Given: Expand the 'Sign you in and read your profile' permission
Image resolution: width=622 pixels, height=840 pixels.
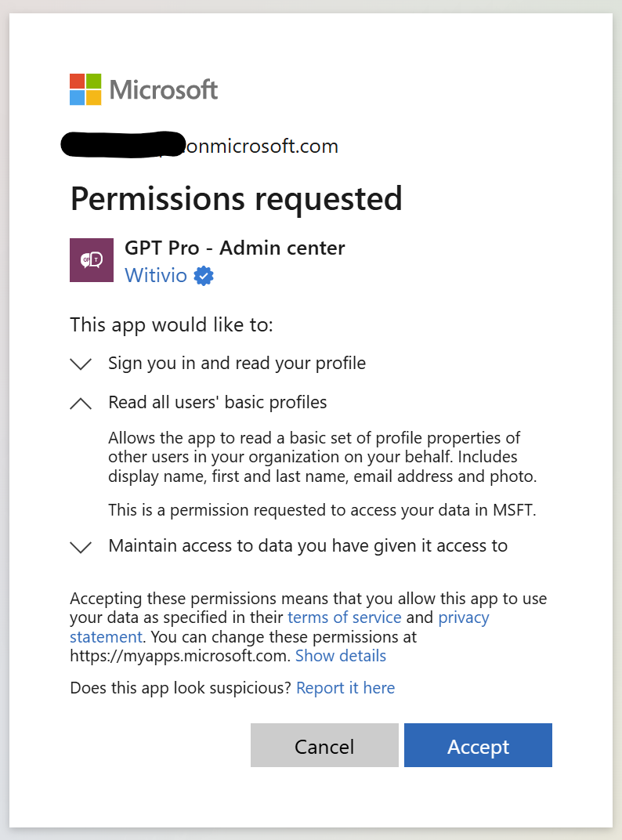Looking at the screenshot, I should click(81, 364).
